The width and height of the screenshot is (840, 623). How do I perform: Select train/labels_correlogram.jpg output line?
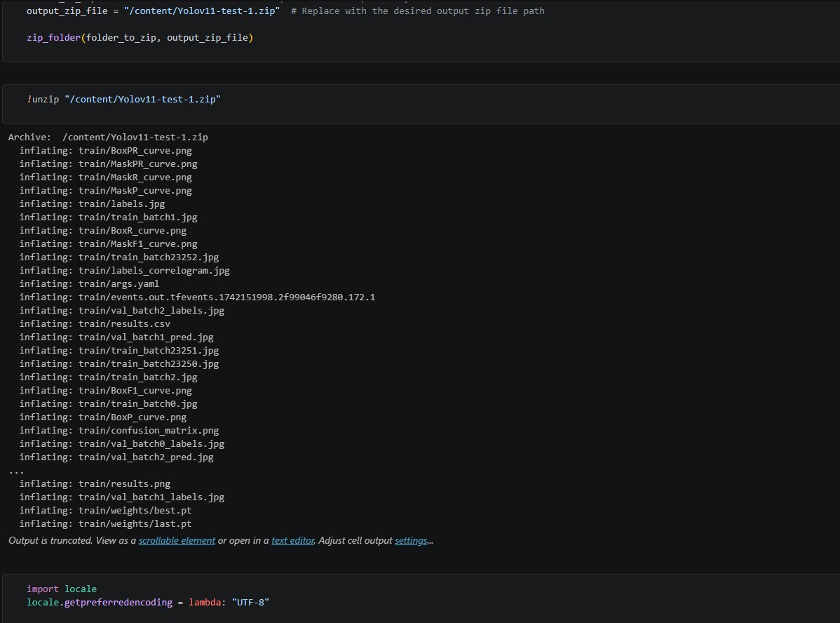tap(124, 271)
